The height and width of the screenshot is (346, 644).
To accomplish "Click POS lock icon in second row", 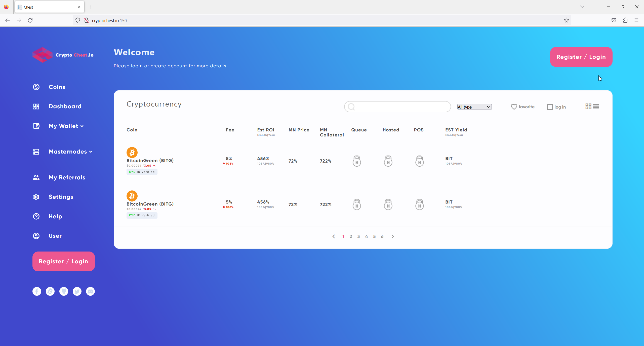I will click(419, 205).
